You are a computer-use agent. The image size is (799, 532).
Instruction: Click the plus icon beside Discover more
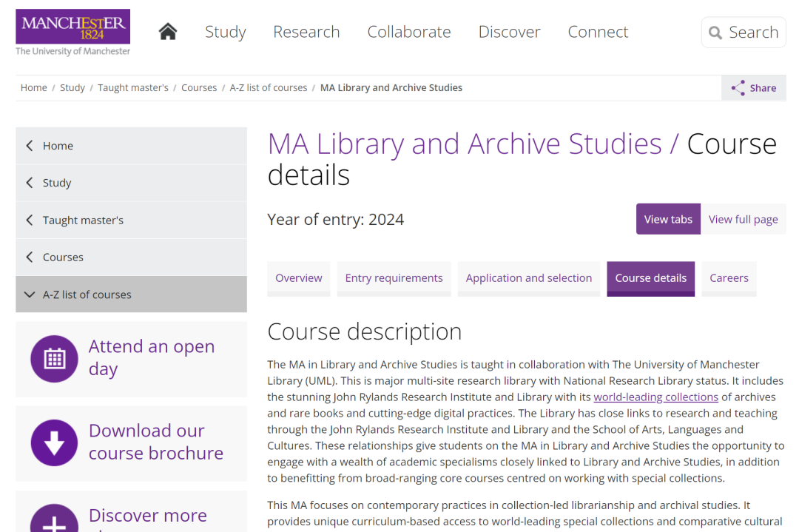click(54, 519)
